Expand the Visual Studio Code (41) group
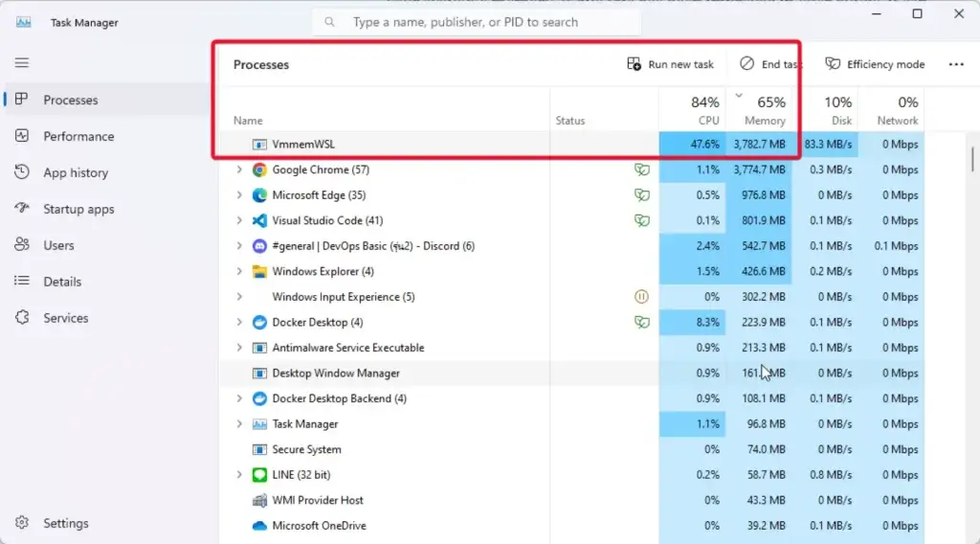Screen dimensions: 980x544 pyautogui.click(x=239, y=220)
